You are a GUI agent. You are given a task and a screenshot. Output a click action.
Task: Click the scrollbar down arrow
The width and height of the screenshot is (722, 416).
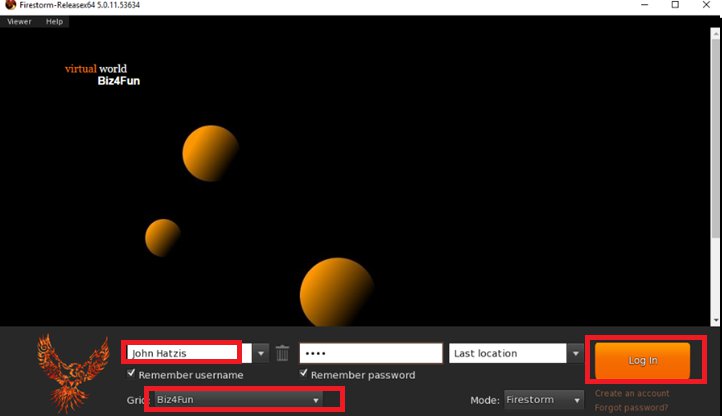click(x=715, y=319)
